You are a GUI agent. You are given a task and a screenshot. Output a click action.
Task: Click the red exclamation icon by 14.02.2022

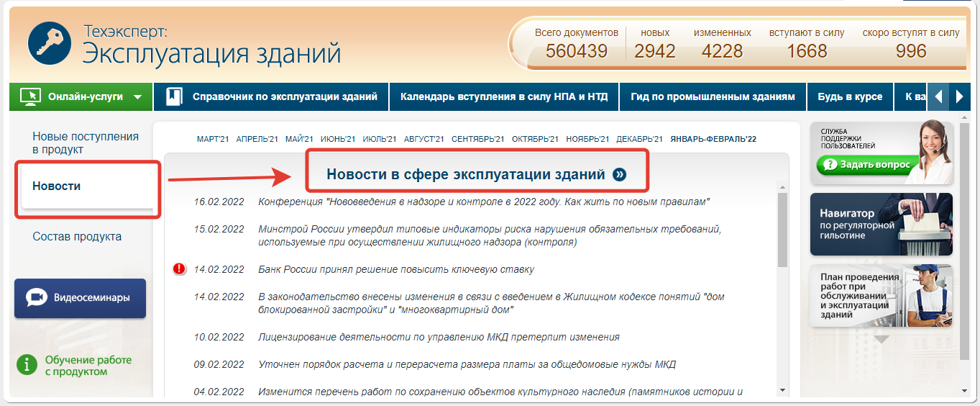coord(180,269)
